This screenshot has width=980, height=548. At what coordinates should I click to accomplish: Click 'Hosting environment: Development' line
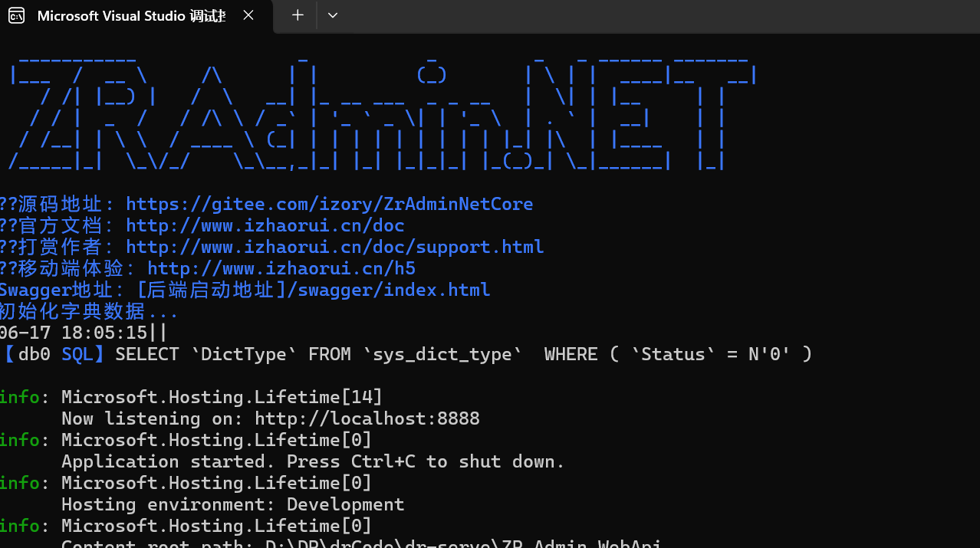pos(233,504)
